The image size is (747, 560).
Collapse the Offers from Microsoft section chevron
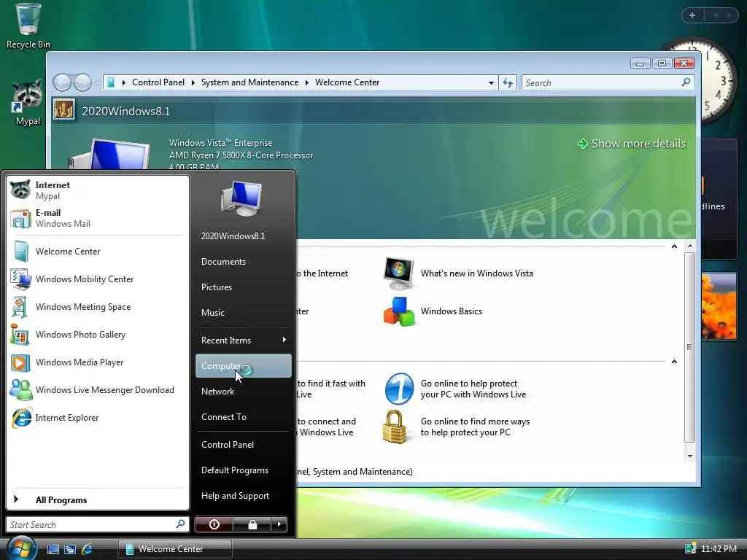coord(674,362)
